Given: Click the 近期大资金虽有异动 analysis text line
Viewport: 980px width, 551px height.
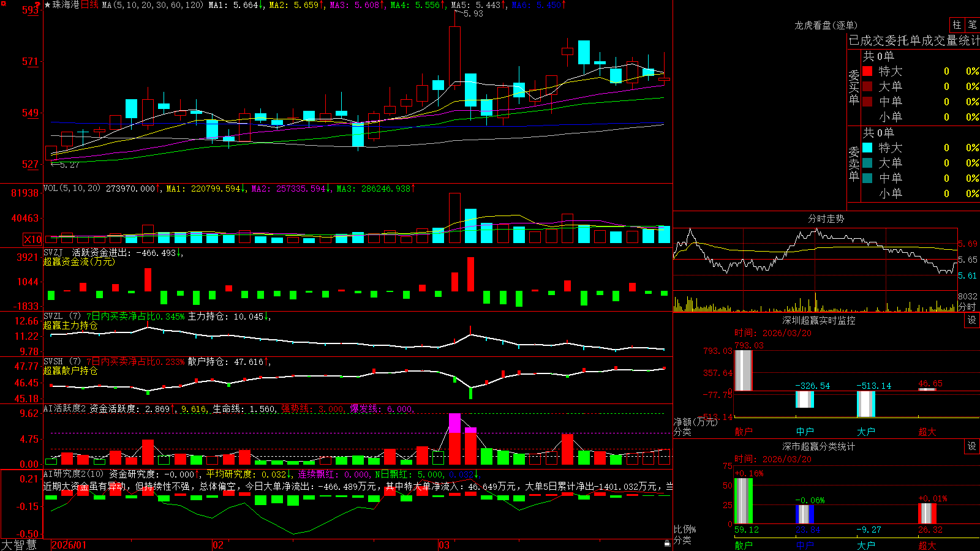Looking at the screenshot, I should pyautogui.click(x=358, y=486).
